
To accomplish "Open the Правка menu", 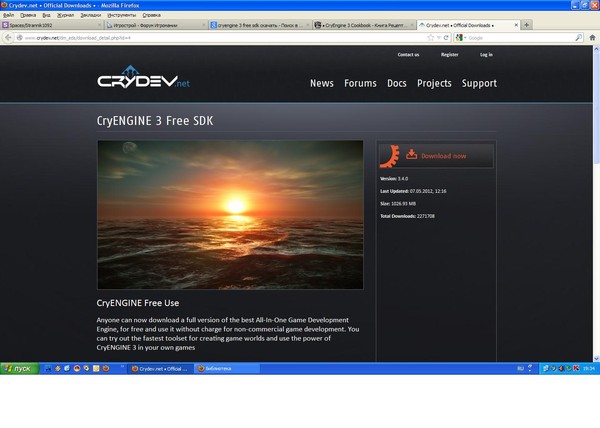I will click(x=28, y=15).
